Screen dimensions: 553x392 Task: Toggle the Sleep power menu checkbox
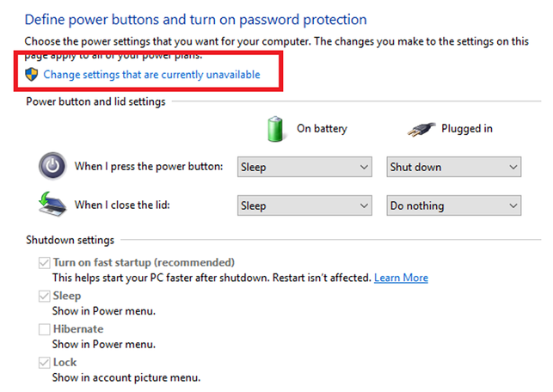(x=44, y=296)
